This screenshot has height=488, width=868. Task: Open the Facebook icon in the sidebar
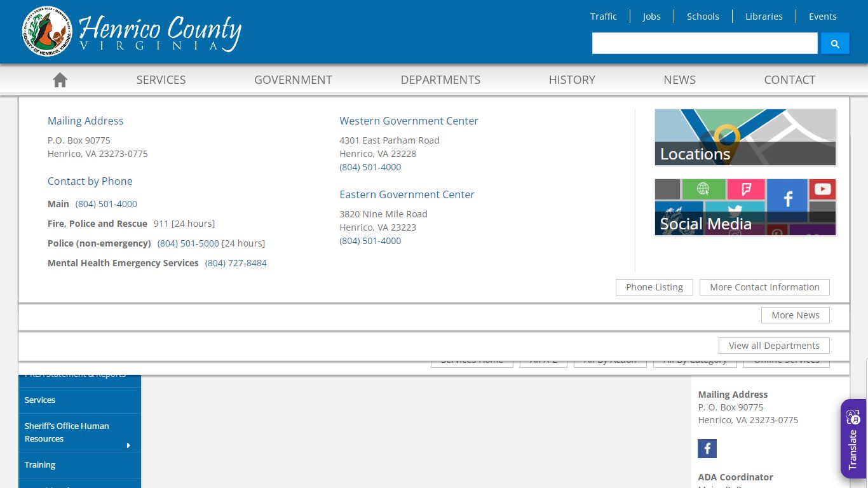point(707,449)
